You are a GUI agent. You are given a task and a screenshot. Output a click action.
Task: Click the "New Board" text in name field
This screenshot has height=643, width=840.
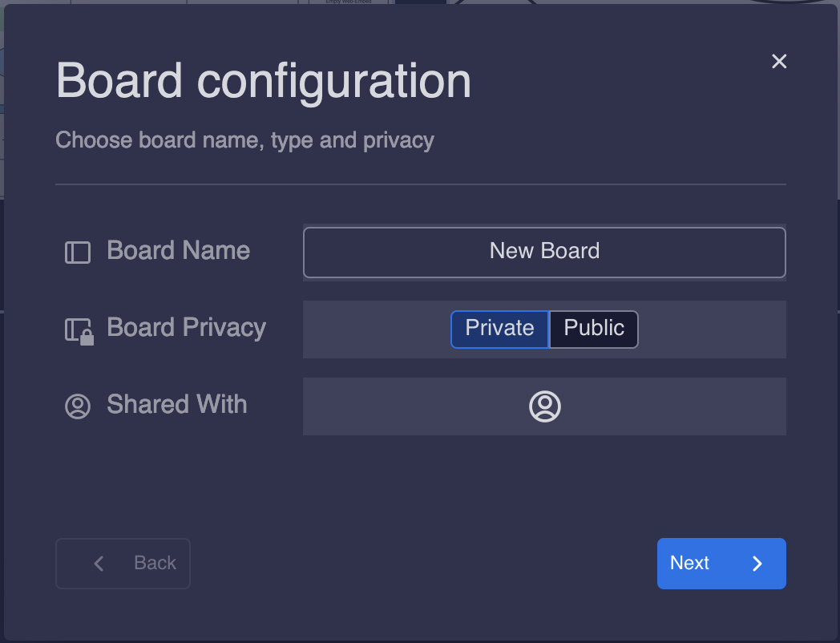click(544, 251)
